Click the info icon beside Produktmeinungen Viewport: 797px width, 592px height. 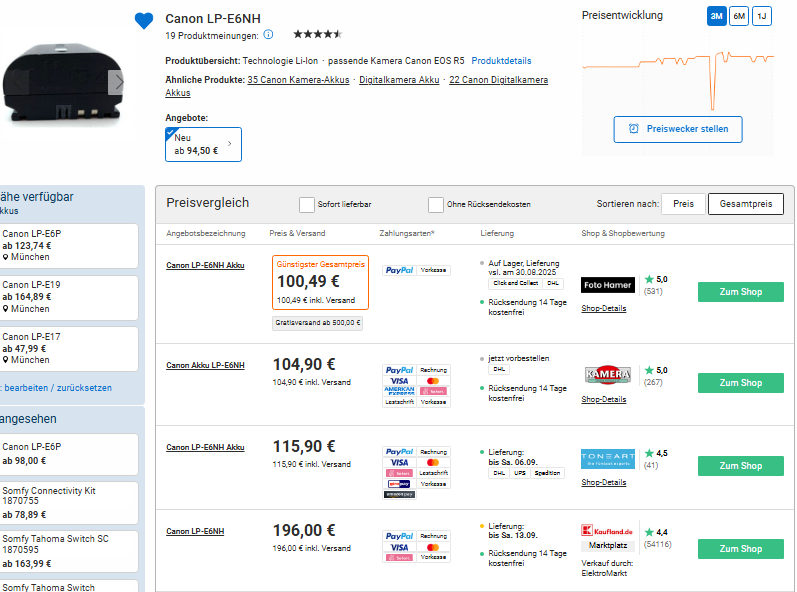point(268,35)
